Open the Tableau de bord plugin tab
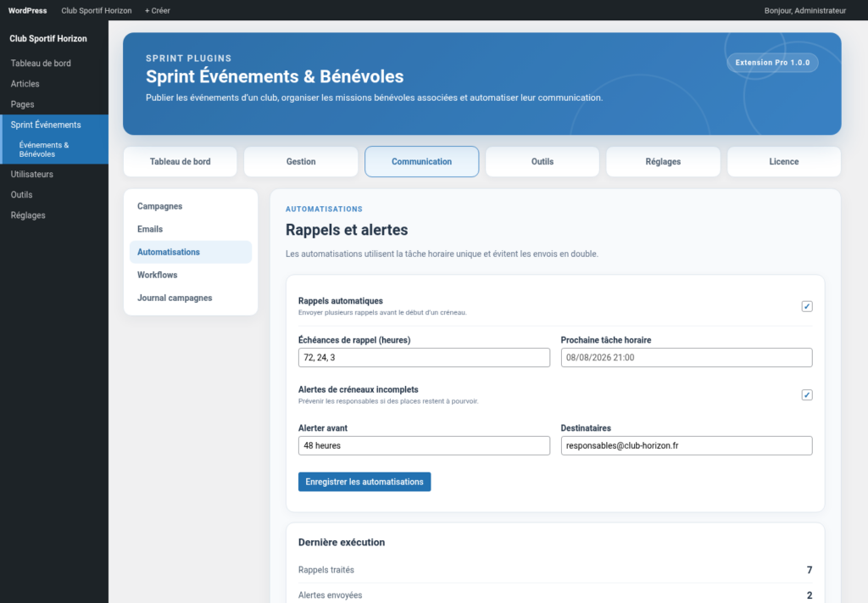 pyautogui.click(x=180, y=162)
